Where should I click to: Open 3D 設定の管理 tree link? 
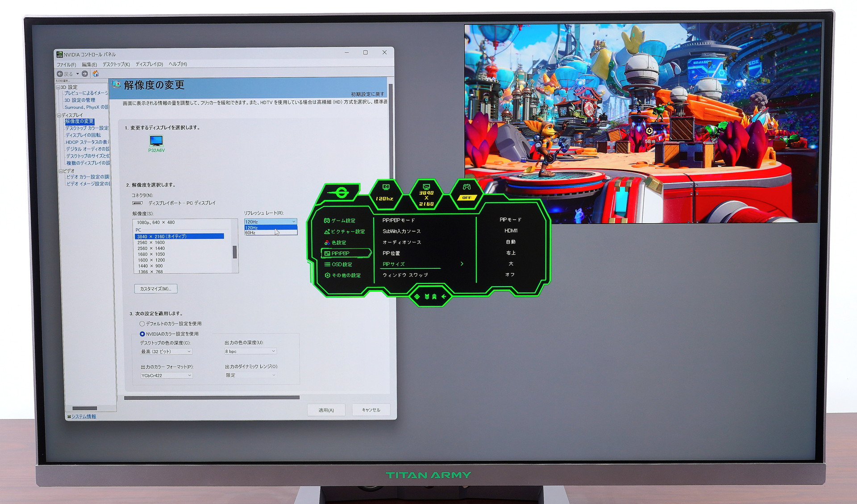79,100
